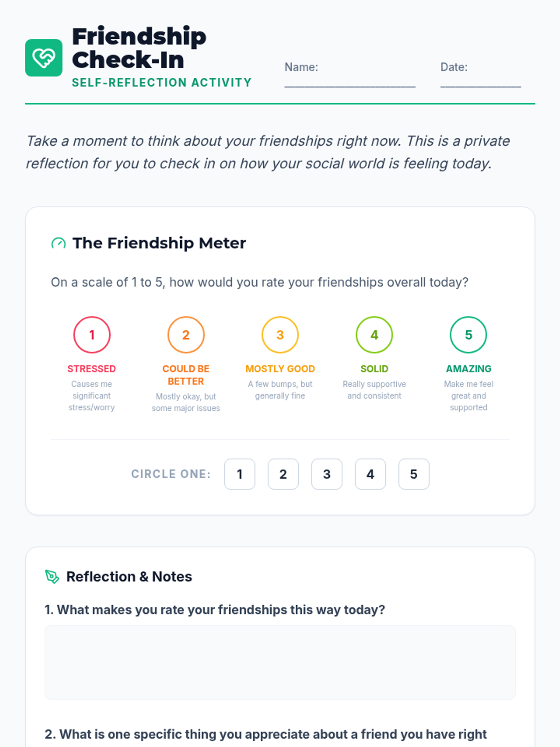This screenshot has width=560, height=747.
Task: Click the Reflection & Notes heading
Action: [129, 577]
